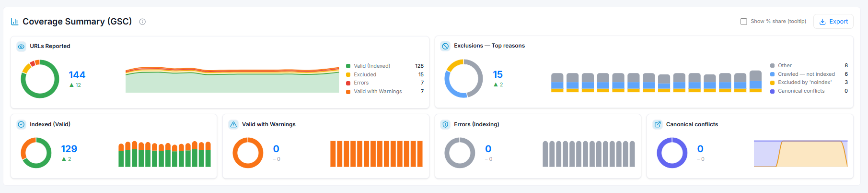Click the Canonical conflicts purple legend swatch
The height and width of the screenshot is (193, 868).
pos(773,91)
